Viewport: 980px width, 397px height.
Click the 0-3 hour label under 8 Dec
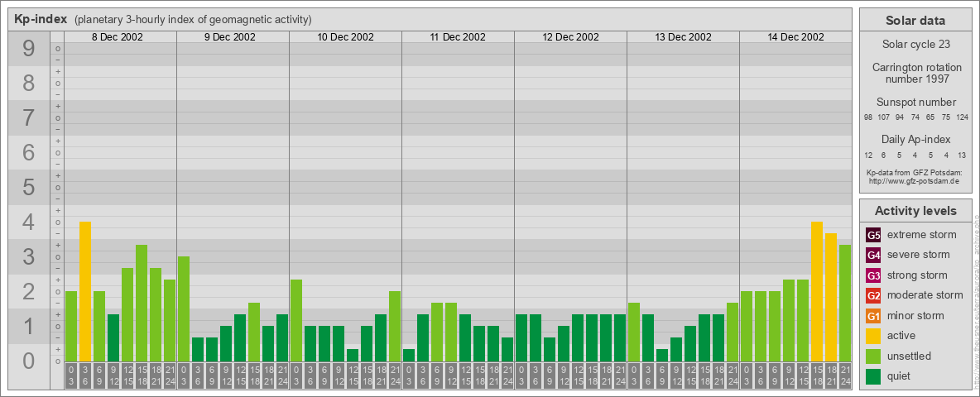click(71, 376)
